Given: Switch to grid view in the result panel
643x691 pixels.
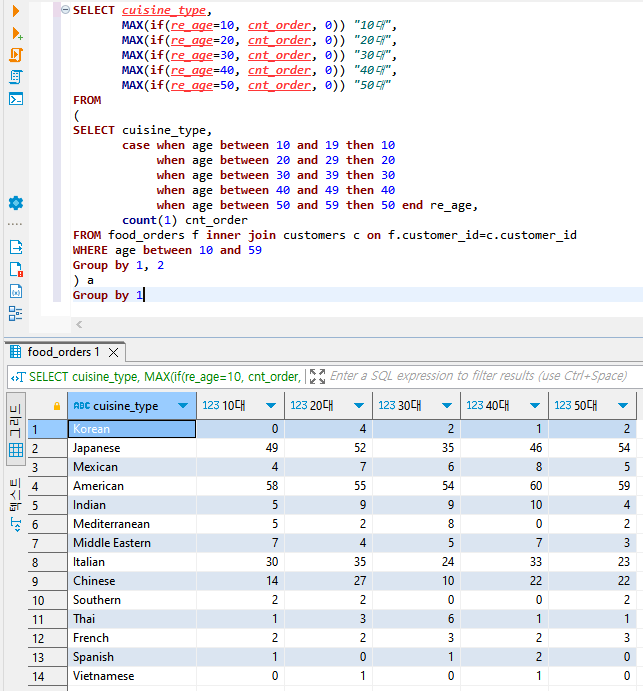Looking at the screenshot, I should pyautogui.click(x=16, y=450).
